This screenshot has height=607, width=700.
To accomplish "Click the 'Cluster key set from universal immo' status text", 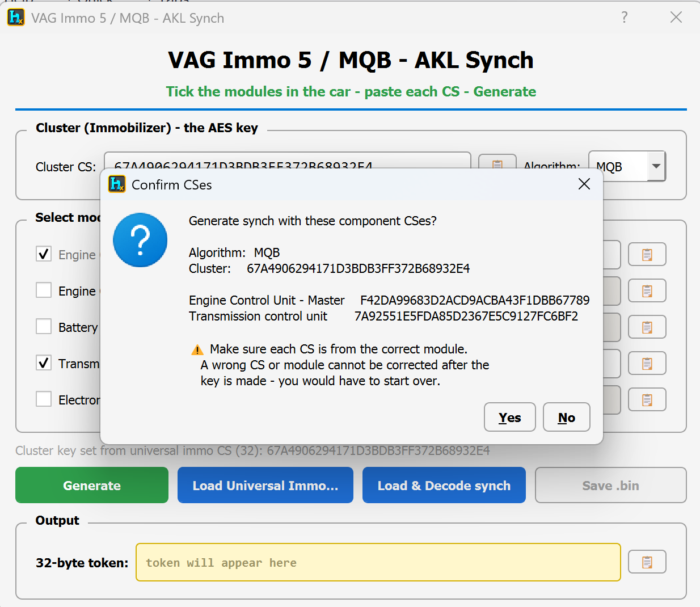I will pyautogui.click(x=252, y=450).
